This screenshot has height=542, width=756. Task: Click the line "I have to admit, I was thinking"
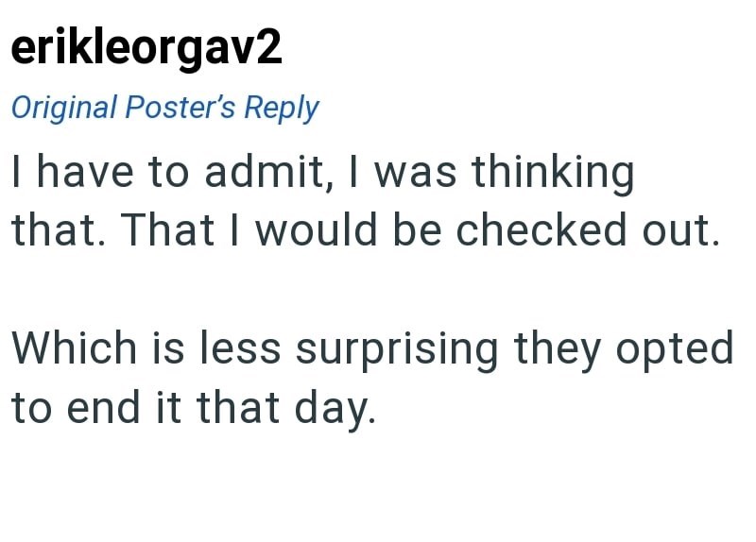(x=322, y=173)
